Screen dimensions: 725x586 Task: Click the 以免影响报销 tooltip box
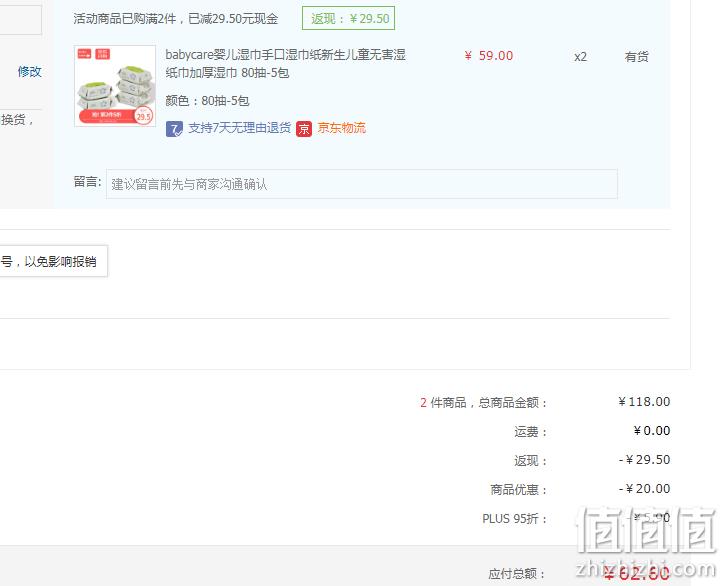54,261
